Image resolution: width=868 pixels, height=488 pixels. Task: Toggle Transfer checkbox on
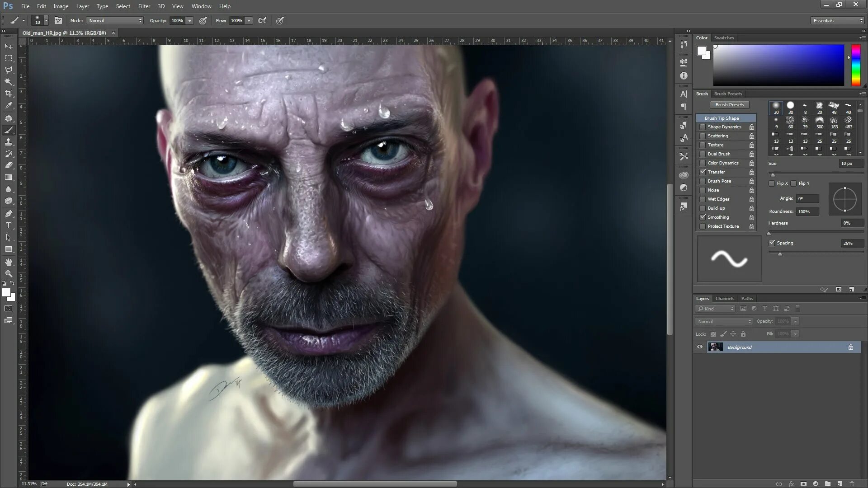point(703,172)
